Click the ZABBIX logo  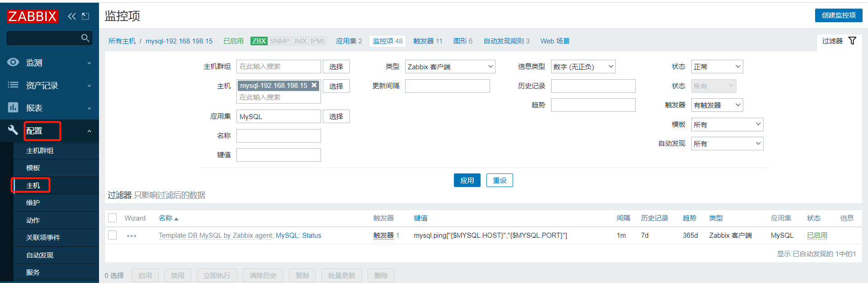tap(32, 16)
